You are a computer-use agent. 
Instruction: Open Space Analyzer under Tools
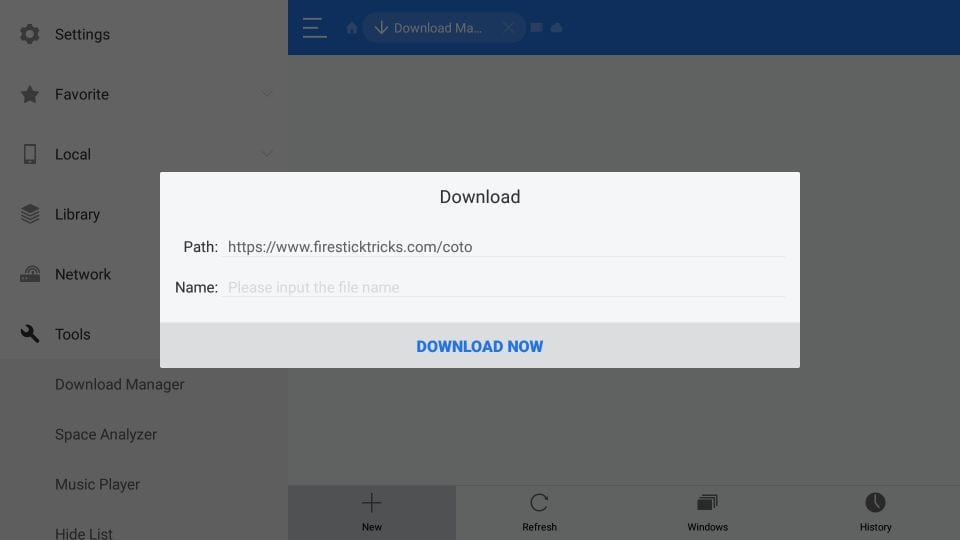coord(106,435)
